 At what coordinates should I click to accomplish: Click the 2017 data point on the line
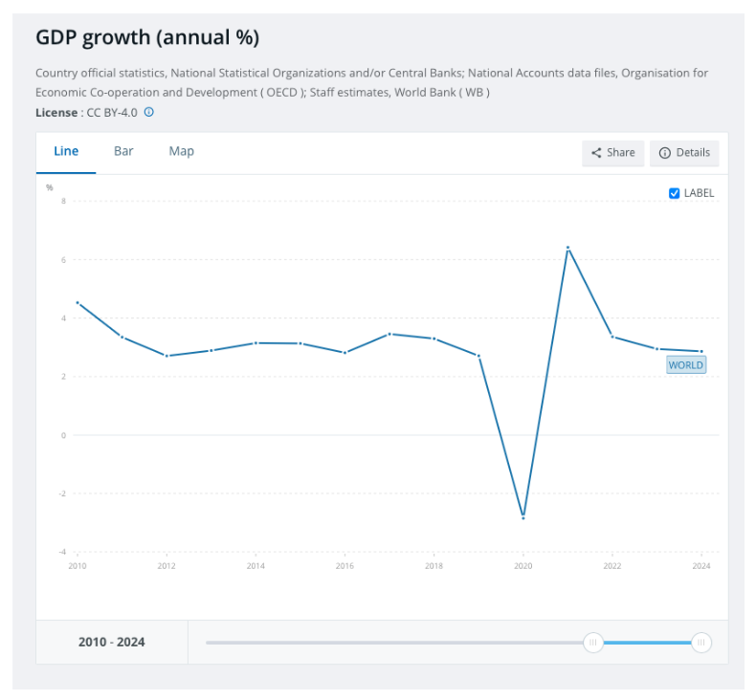(x=389, y=334)
